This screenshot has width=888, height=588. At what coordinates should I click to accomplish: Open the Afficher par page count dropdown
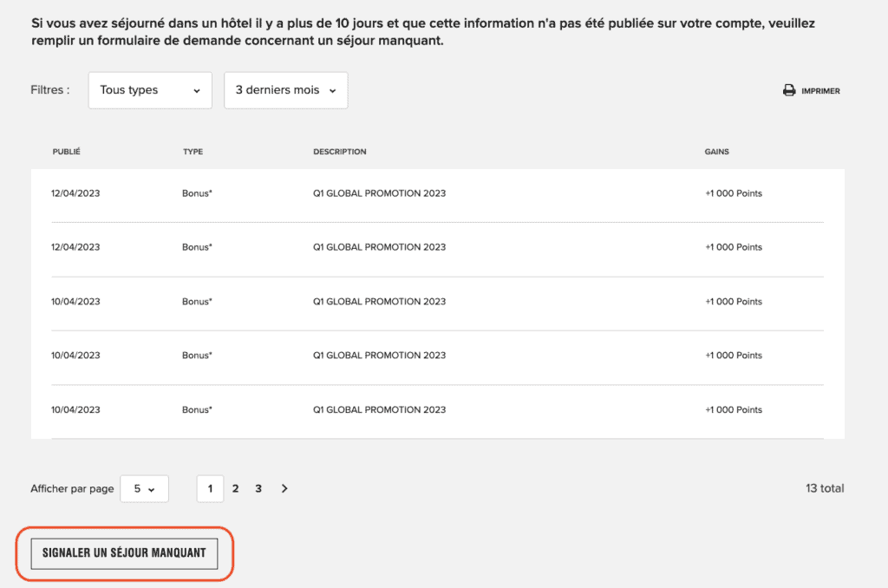[x=144, y=488]
